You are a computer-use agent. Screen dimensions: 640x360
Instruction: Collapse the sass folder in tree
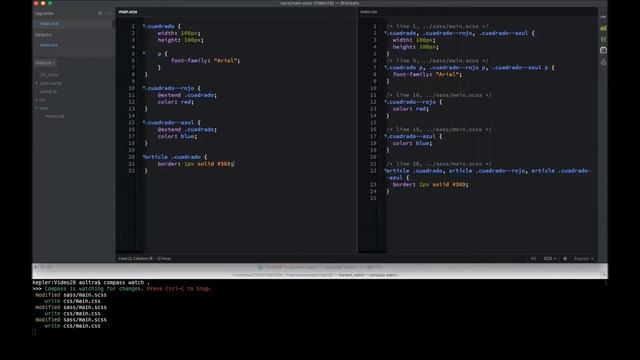click(x=37, y=108)
